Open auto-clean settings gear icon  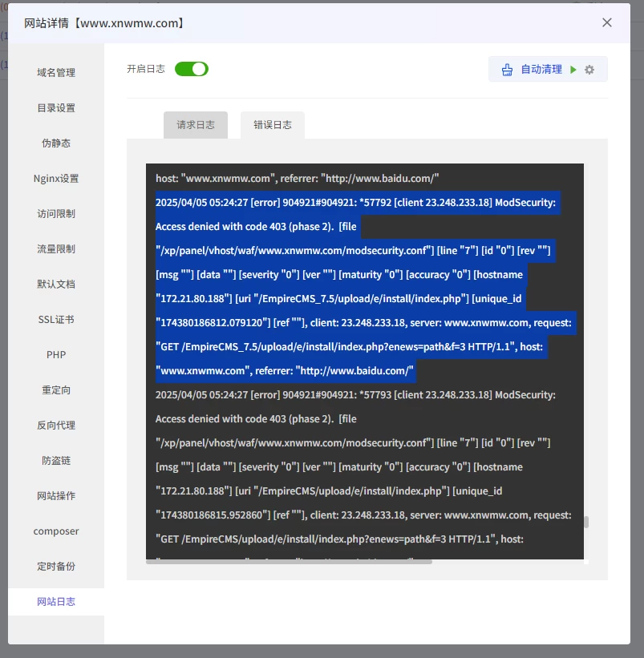589,70
